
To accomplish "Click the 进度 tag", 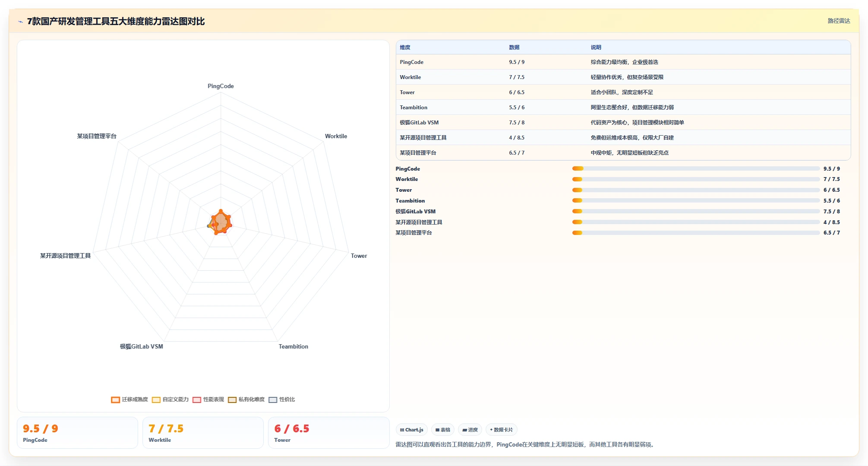I will tap(470, 430).
